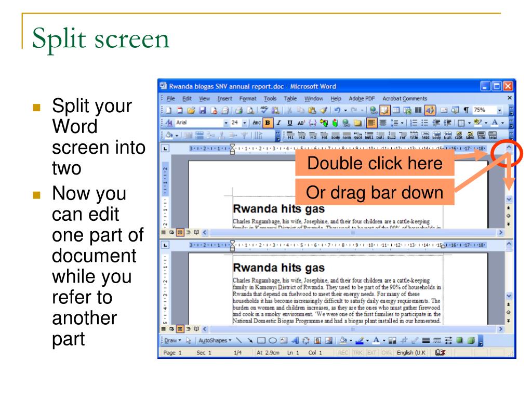Toggle Tables and Borders toolbar button
532x399 pixels.
[x=385, y=110]
